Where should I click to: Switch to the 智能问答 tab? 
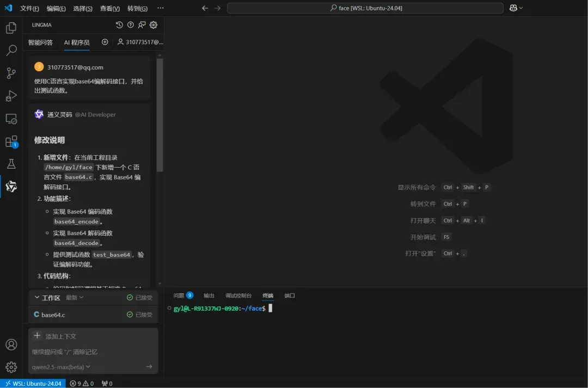pos(40,42)
